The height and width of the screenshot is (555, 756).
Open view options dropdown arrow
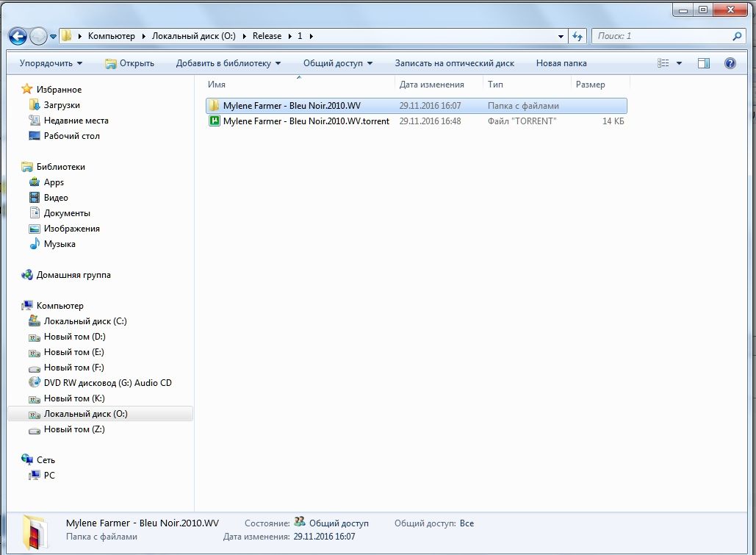(679, 63)
